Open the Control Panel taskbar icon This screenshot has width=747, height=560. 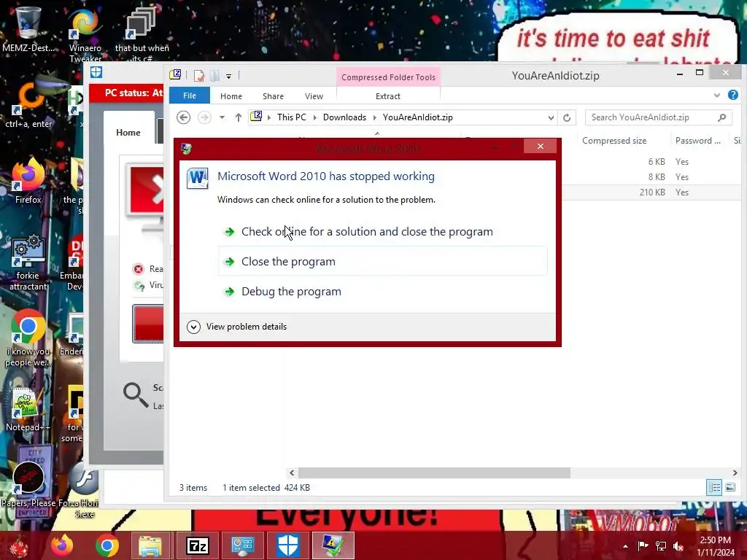coord(242,545)
